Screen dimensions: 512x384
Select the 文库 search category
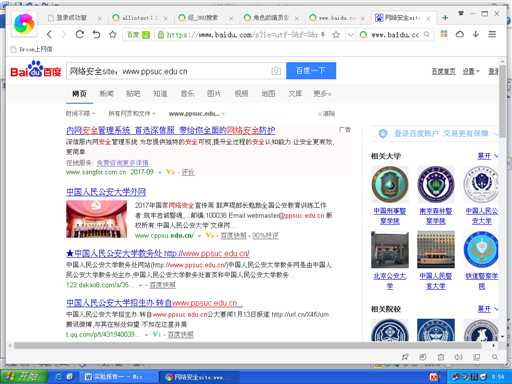pyautogui.click(x=295, y=94)
